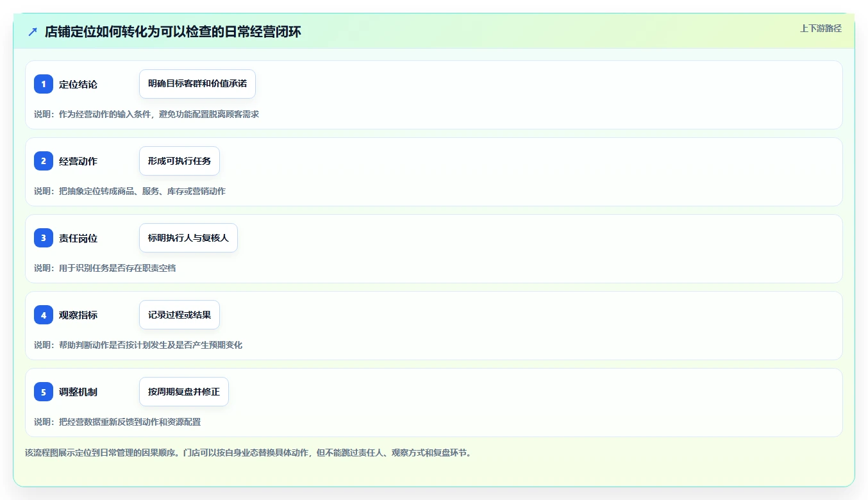Click the 记录过程或结果 chip
The height and width of the screenshot is (500, 868).
(x=179, y=315)
